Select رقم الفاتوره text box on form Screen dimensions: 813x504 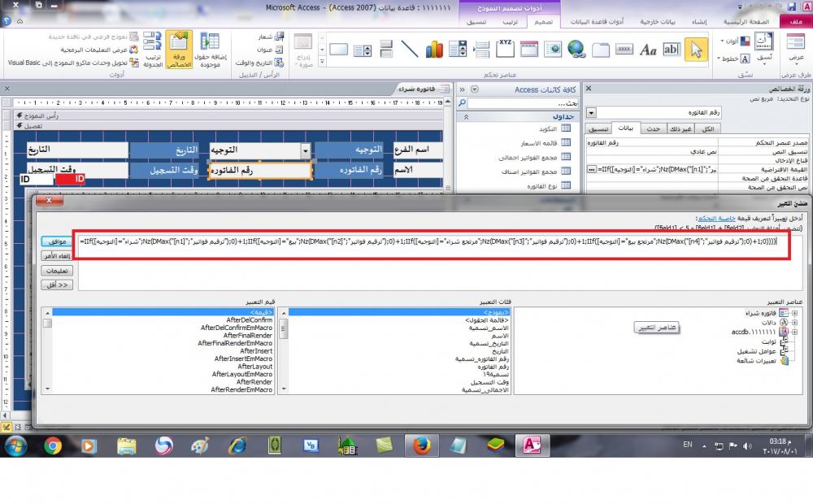coord(260,171)
